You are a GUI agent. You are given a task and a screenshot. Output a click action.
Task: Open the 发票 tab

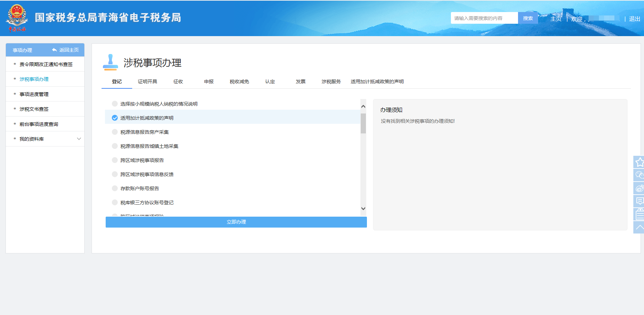pyautogui.click(x=300, y=82)
